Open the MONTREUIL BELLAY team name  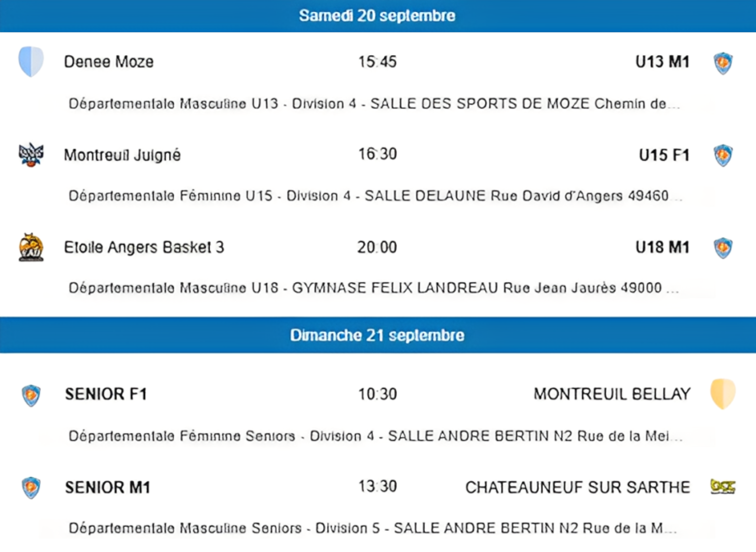612,394
